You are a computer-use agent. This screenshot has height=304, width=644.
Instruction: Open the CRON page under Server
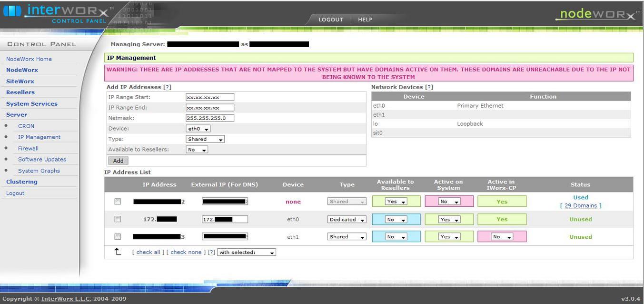point(26,126)
